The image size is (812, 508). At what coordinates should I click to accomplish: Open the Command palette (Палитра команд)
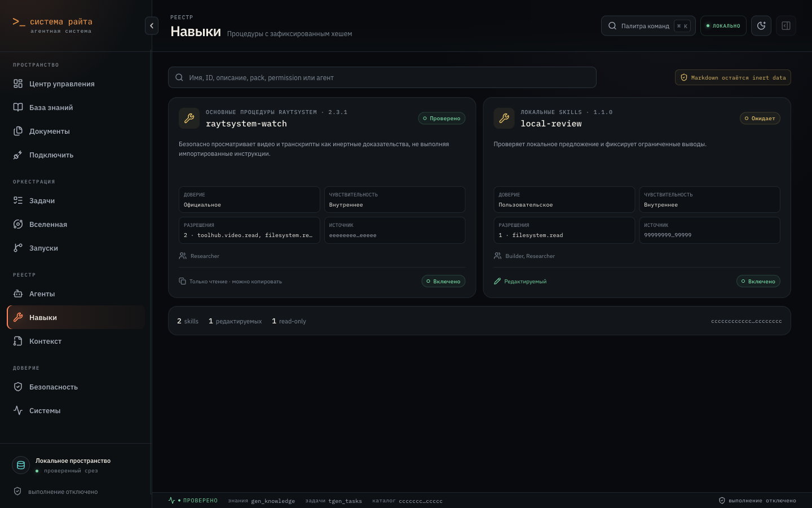click(648, 26)
